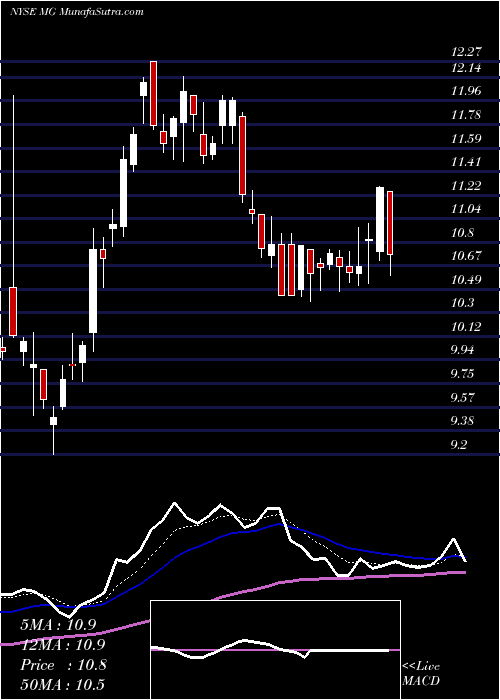Select the 11.96 price axis label

point(467,92)
